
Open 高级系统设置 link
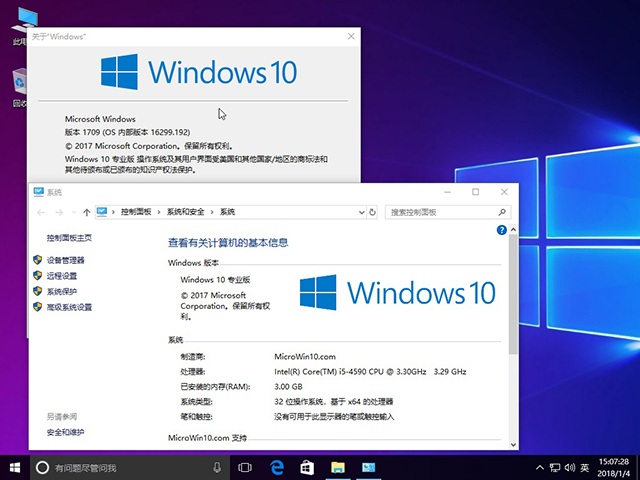tap(69, 307)
